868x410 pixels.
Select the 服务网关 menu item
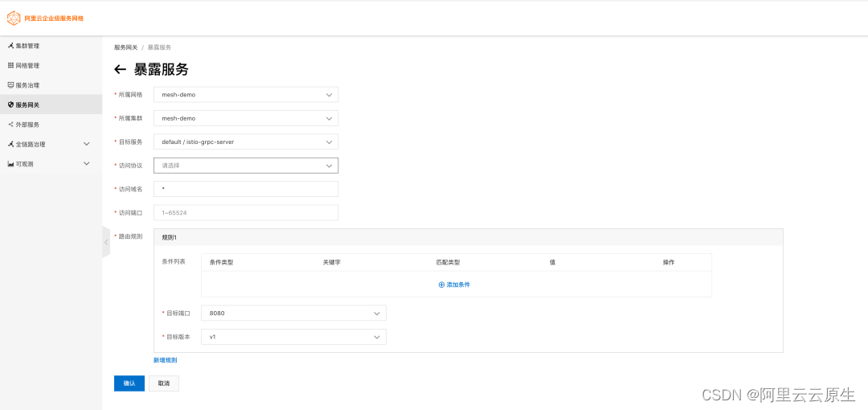(x=51, y=105)
